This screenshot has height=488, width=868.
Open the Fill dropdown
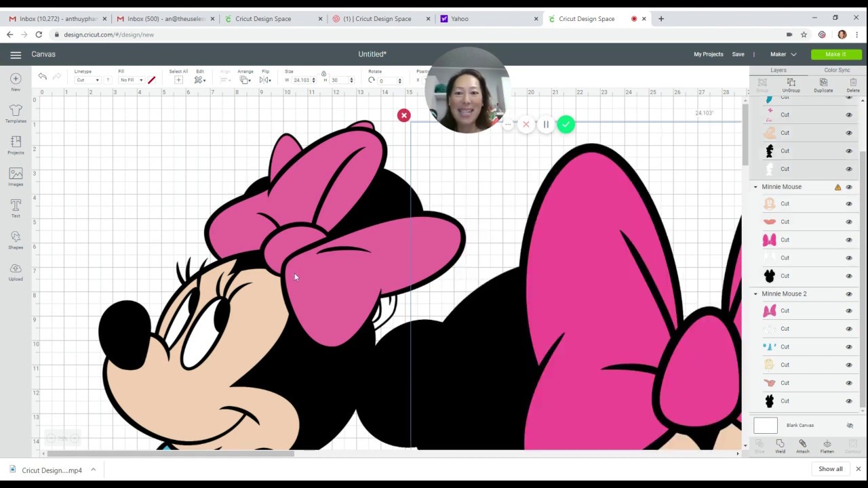point(132,80)
